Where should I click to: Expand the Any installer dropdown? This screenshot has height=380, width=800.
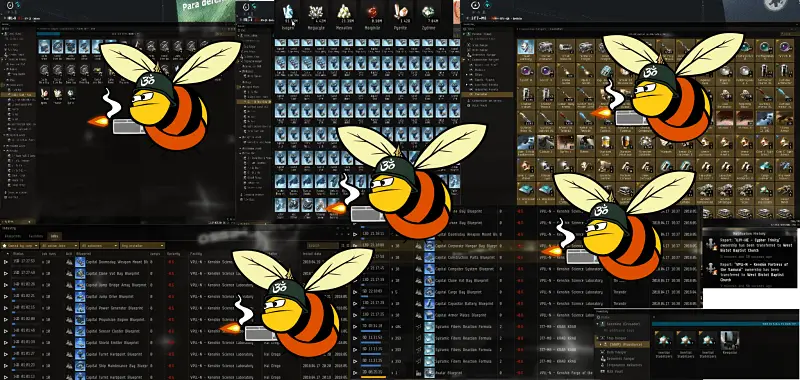(142, 246)
